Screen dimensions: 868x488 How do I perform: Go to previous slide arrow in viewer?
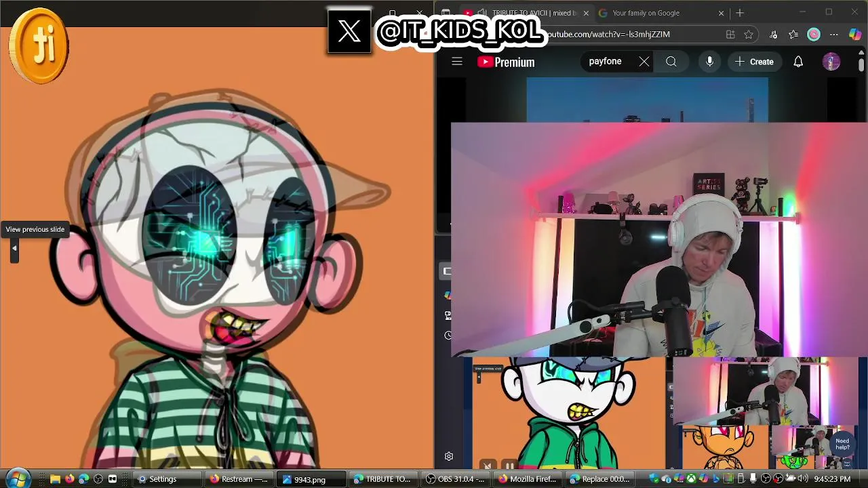[x=14, y=248]
